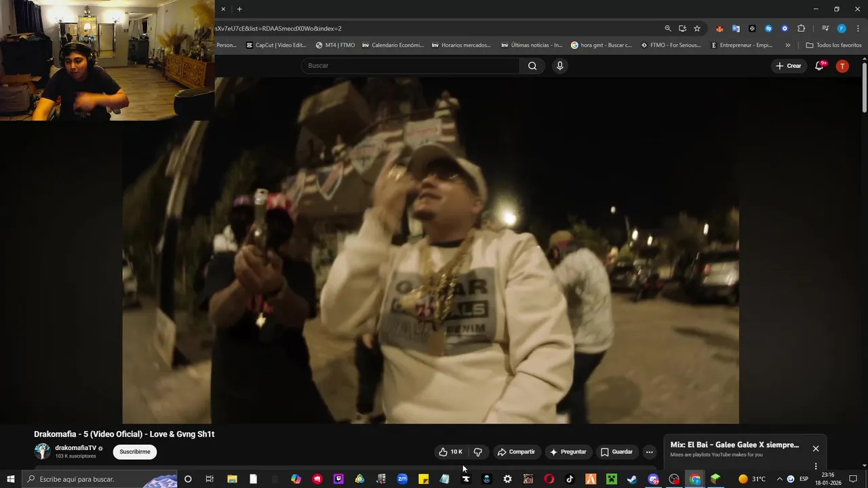This screenshot has width=868, height=488.
Task: Subscribe with the Suscribirme button
Action: point(135,452)
